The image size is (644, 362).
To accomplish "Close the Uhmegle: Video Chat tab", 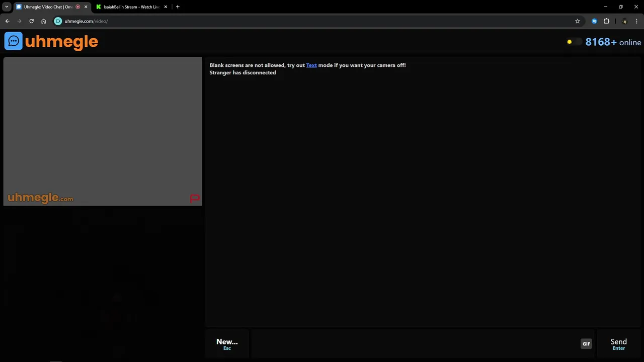I will pos(86,7).
